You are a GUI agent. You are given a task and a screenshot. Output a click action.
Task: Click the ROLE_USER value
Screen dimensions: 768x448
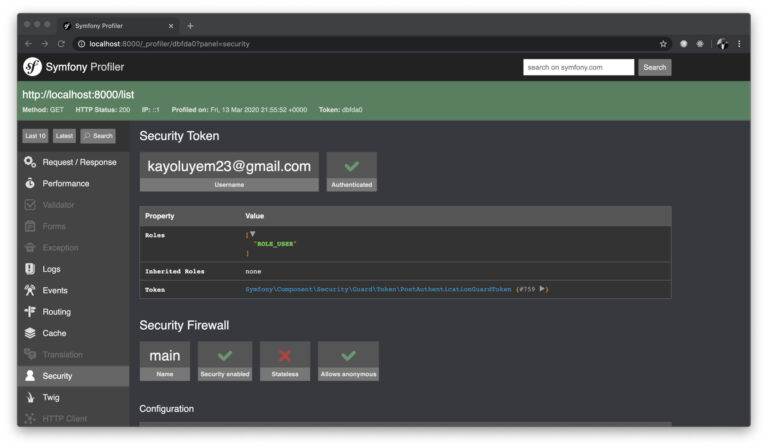tap(275, 244)
